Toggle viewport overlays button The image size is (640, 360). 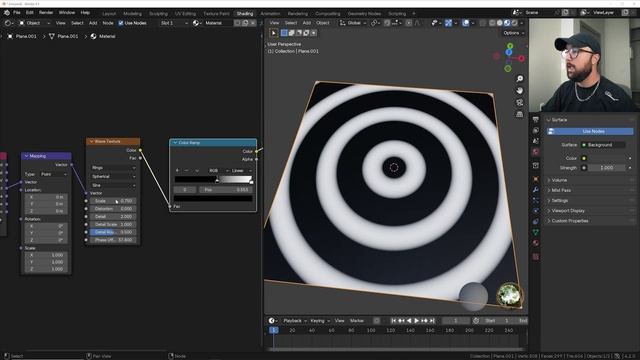click(466, 23)
